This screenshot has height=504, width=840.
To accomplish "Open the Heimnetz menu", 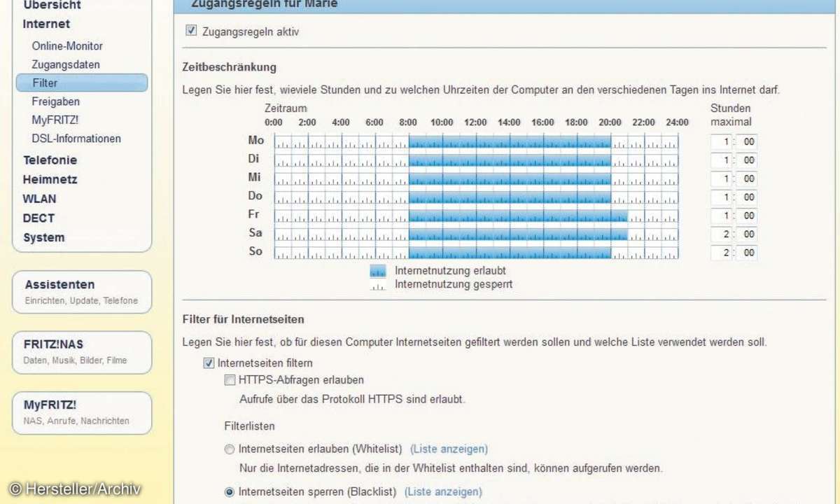I will [50, 179].
